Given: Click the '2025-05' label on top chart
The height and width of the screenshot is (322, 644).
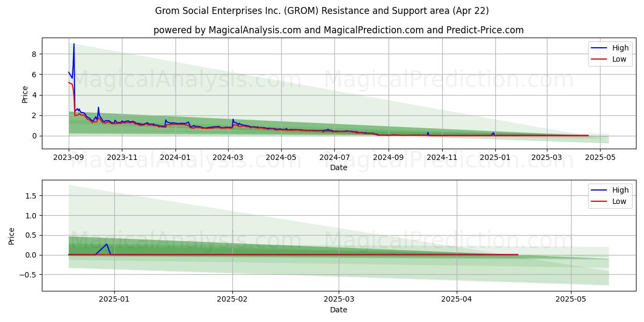Looking at the screenshot, I should [601, 157].
